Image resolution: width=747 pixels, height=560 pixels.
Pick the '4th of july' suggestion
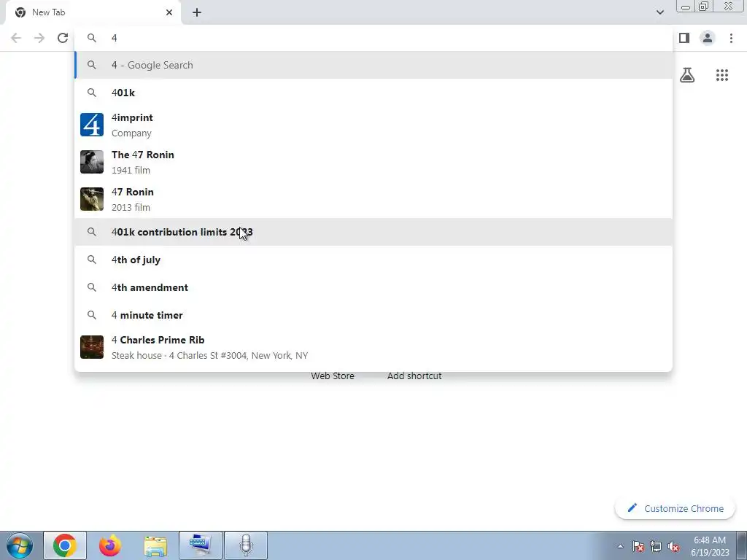pyautogui.click(x=373, y=260)
